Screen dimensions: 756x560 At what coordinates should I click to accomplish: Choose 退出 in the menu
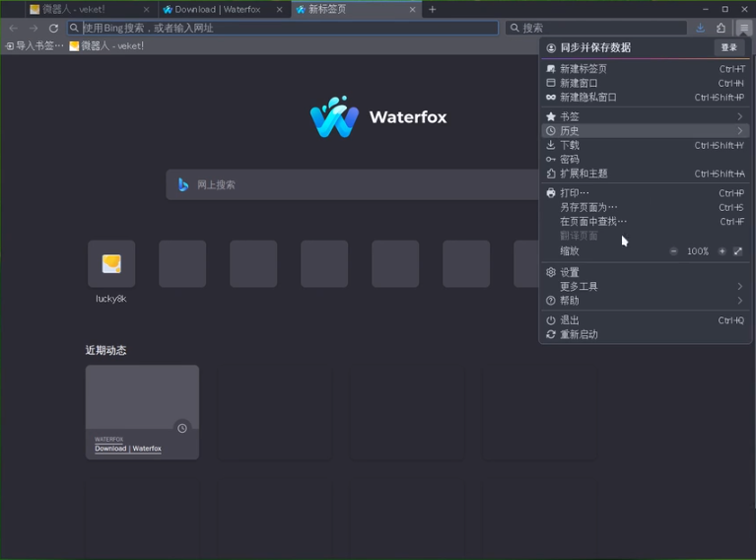tap(645, 320)
